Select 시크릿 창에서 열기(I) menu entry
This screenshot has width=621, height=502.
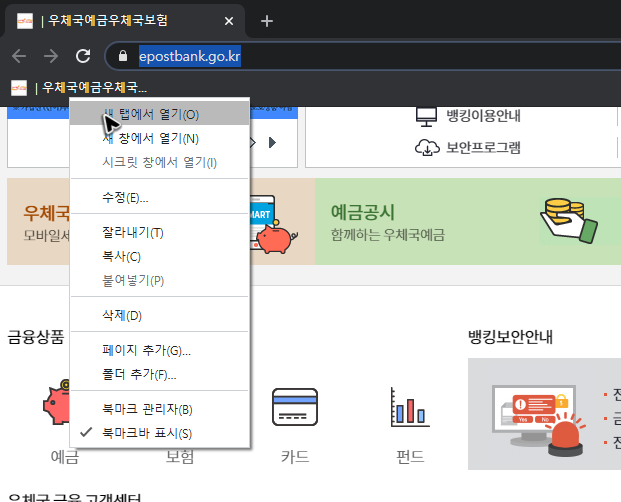160,162
